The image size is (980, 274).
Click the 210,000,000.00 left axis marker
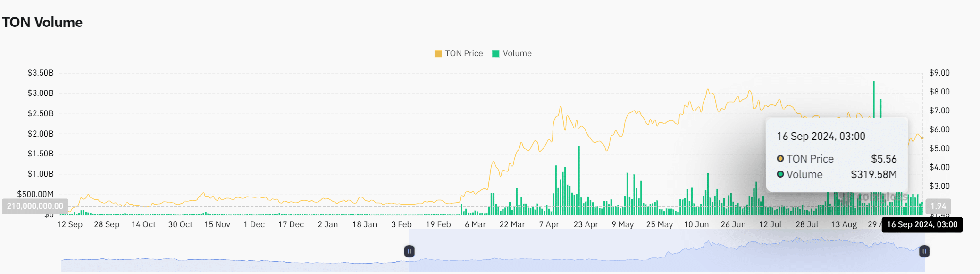pyautogui.click(x=35, y=206)
